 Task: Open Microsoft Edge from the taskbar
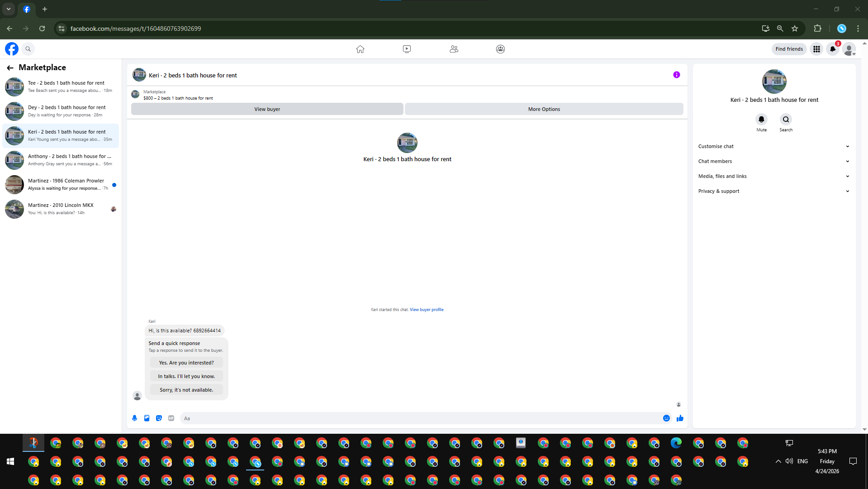pyautogui.click(x=676, y=443)
